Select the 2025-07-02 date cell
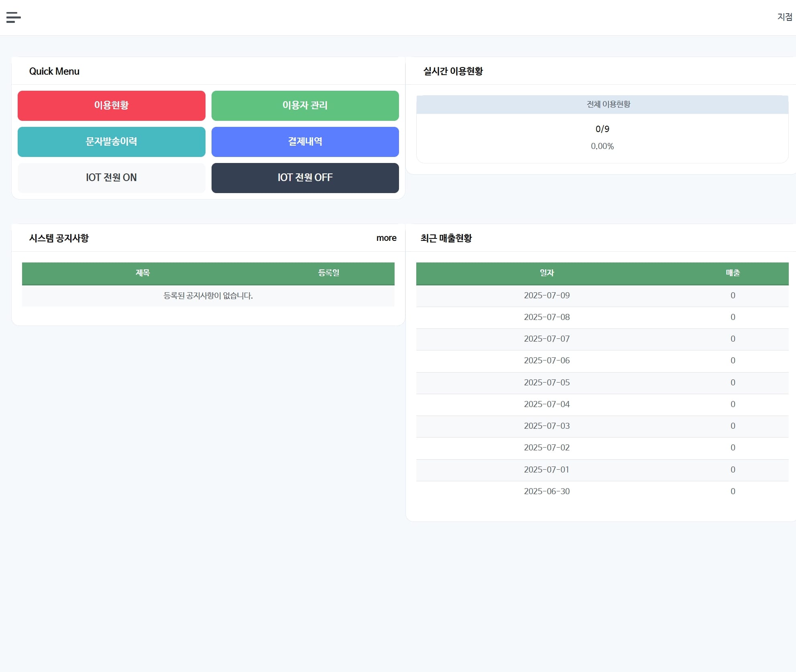This screenshot has height=672, width=796. [x=547, y=448]
